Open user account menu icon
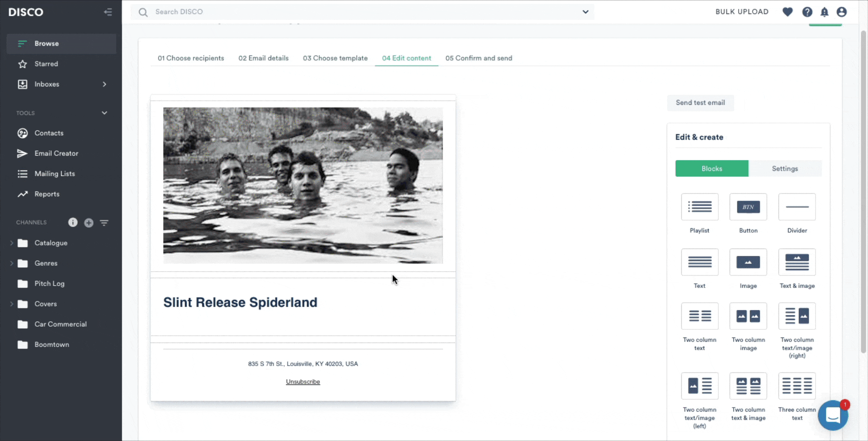Image resolution: width=868 pixels, height=441 pixels. point(841,12)
